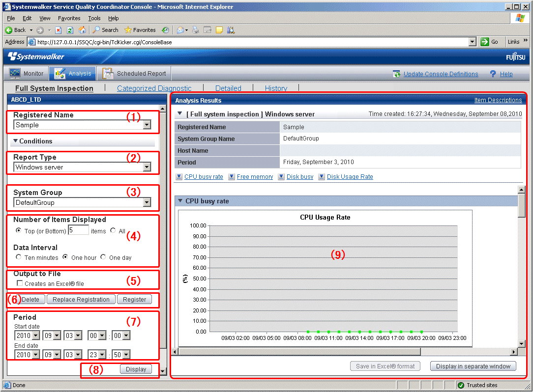533x392 pixels.
Task: Click the green Go arrow icon
Action: [485, 42]
